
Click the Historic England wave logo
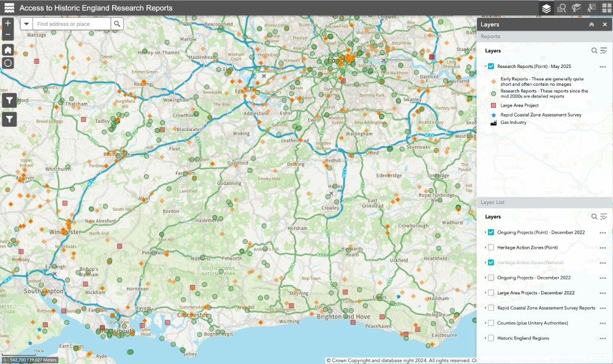point(9,8)
